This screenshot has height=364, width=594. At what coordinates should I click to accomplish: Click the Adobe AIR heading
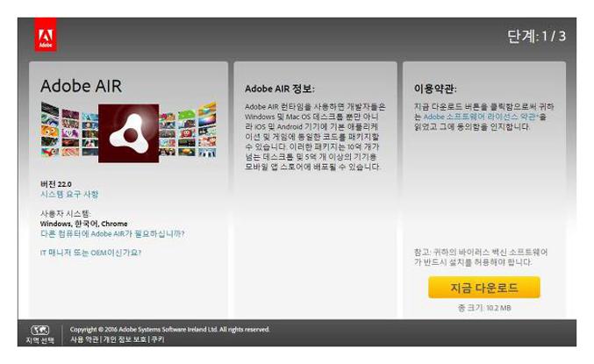tap(81, 86)
